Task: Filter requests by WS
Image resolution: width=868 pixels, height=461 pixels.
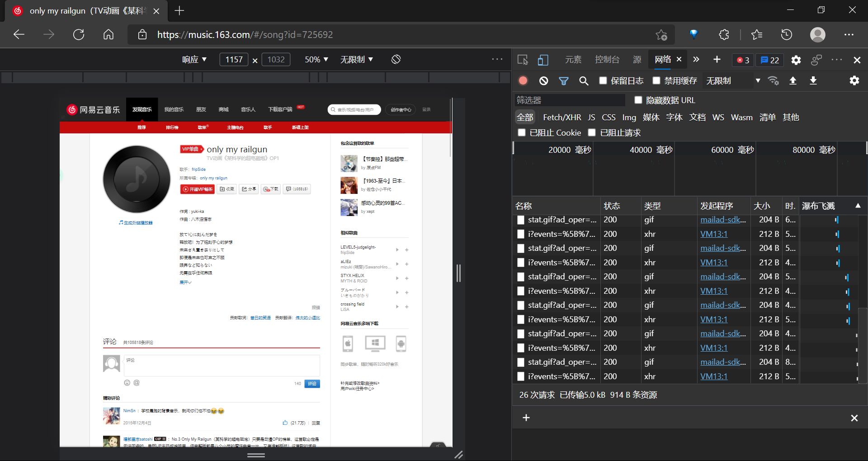Action: [718, 118]
